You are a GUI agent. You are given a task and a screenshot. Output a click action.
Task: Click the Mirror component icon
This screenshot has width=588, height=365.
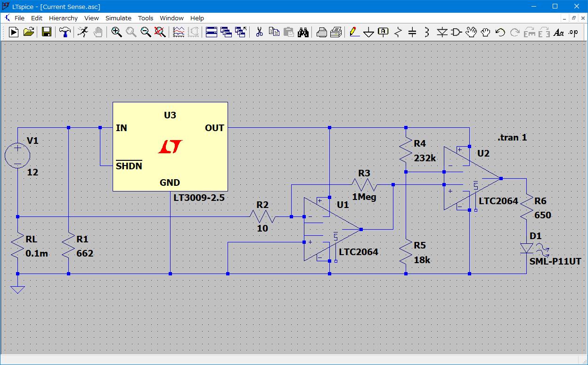[x=544, y=32]
